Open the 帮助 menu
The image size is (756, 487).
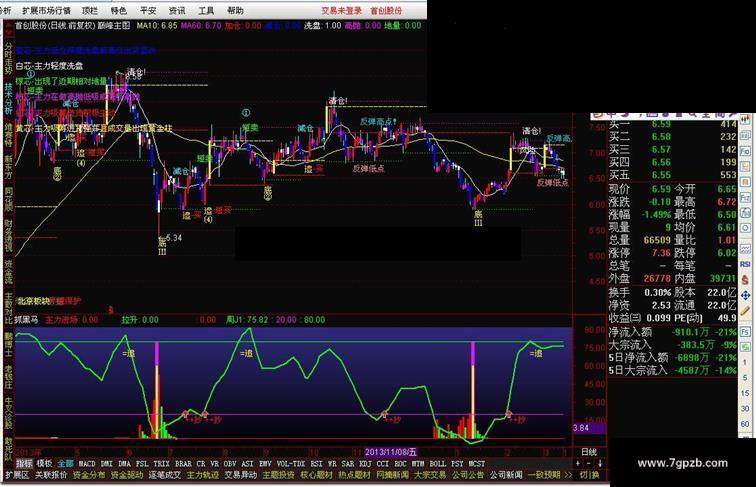[x=235, y=10]
